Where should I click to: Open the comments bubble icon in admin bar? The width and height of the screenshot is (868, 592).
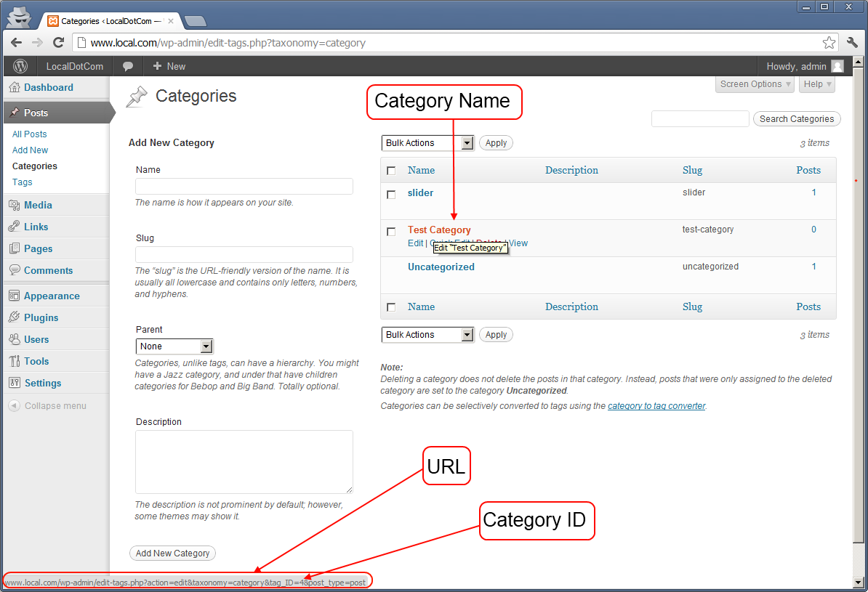128,66
